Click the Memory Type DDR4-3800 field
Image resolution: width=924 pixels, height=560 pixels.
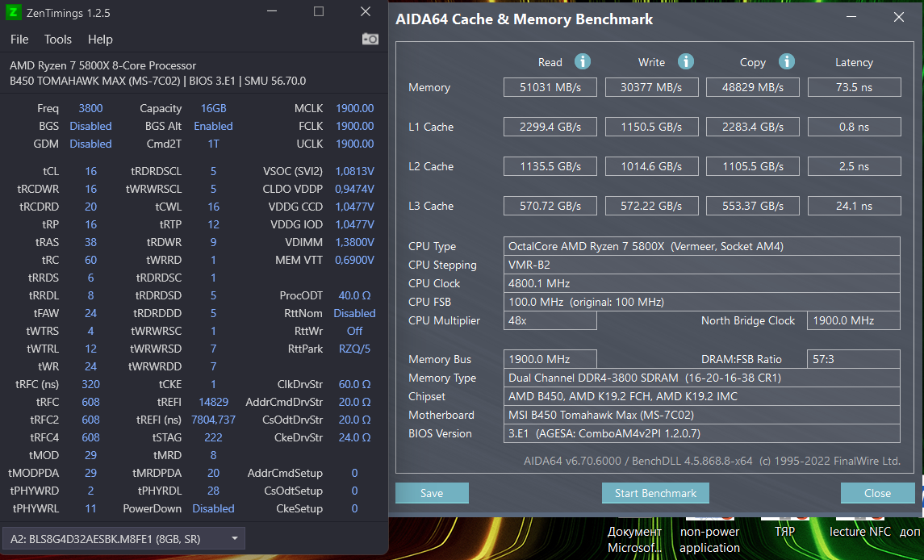point(702,378)
